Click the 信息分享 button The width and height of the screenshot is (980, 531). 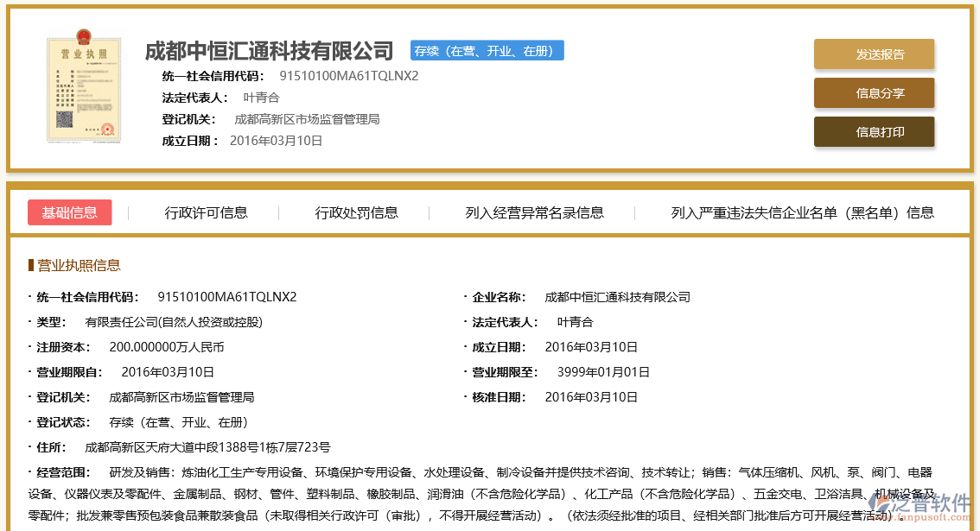pos(874,93)
